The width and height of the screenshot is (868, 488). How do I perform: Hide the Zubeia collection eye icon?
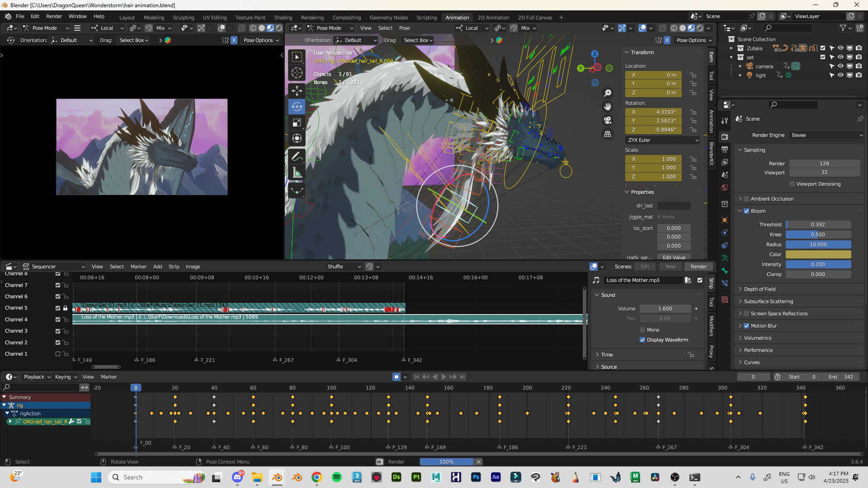840,48
